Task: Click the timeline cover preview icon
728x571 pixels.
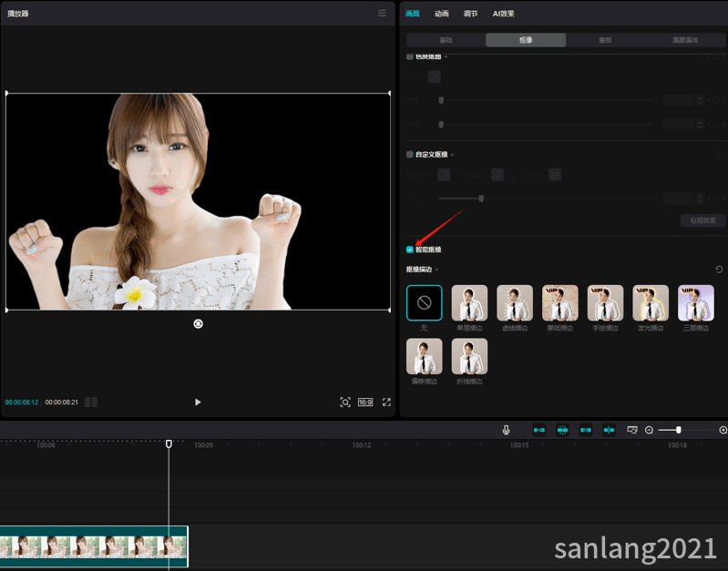Action: click(632, 430)
